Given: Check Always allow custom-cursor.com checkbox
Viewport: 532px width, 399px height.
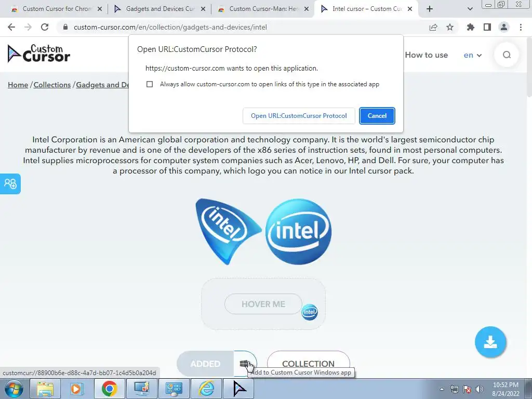Looking at the screenshot, I should coord(150,84).
